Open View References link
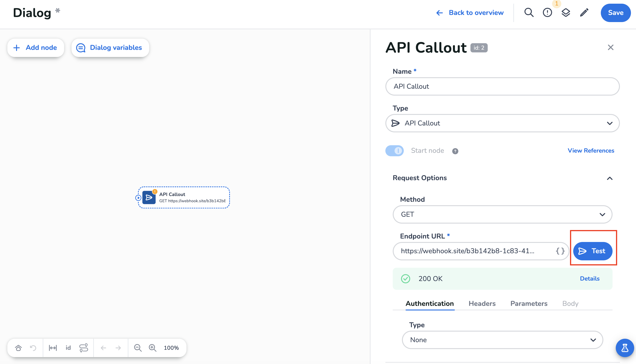The image size is (636, 364). click(x=591, y=151)
